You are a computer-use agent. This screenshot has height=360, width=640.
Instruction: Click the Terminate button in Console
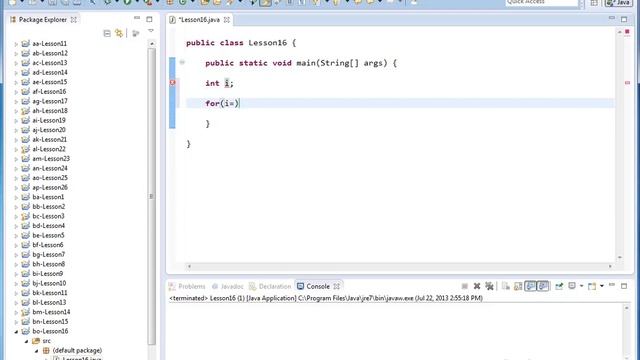pyautogui.click(x=464, y=286)
